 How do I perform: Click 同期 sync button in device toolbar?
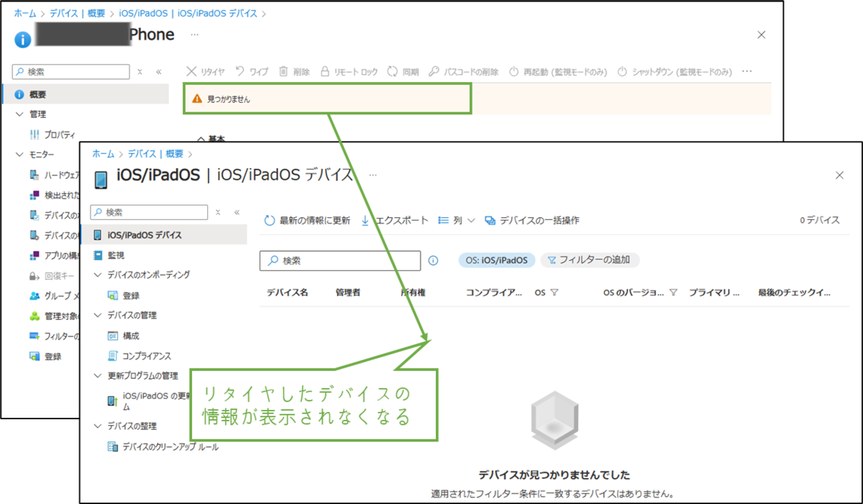point(403,72)
